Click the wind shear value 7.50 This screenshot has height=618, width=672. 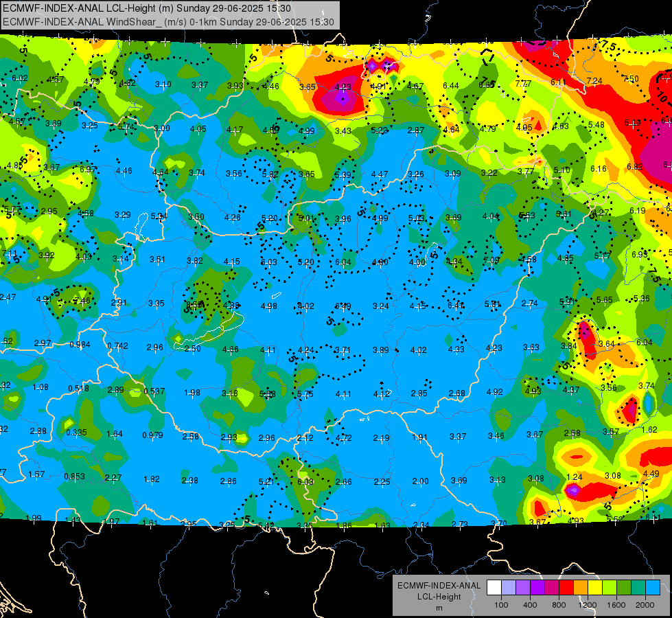pyautogui.click(x=631, y=78)
